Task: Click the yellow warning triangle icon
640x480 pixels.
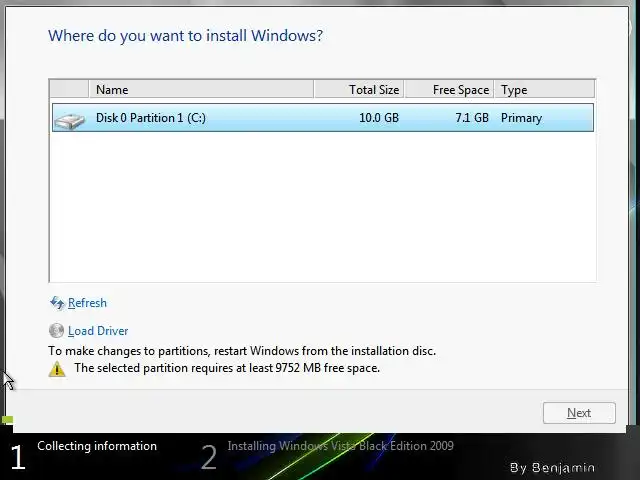Action: click(57, 369)
